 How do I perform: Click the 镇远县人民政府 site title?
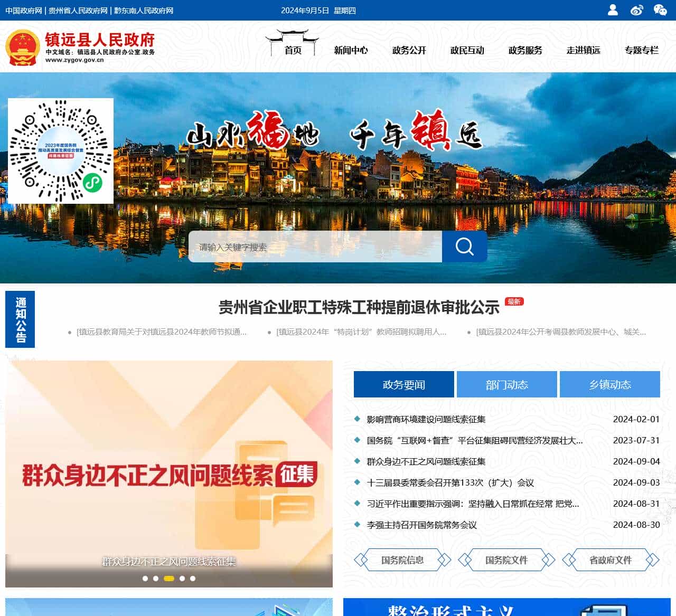pyautogui.click(x=100, y=40)
